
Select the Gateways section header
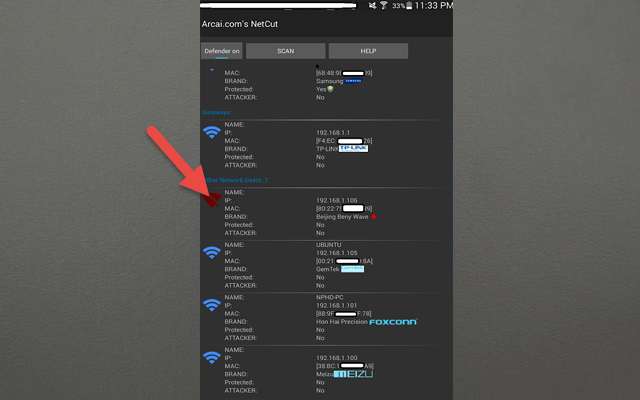point(217,112)
